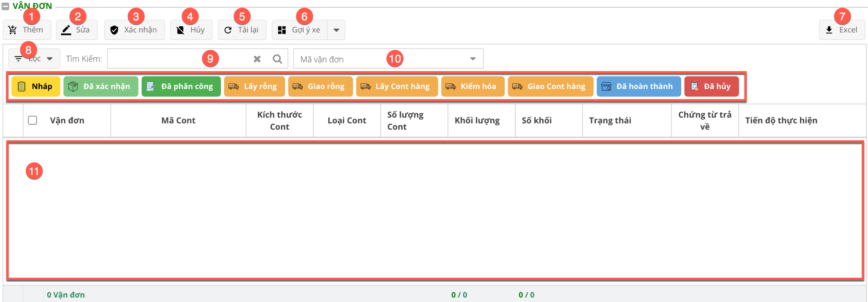Select the orange Kiểm hóa status chip

point(472,86)
